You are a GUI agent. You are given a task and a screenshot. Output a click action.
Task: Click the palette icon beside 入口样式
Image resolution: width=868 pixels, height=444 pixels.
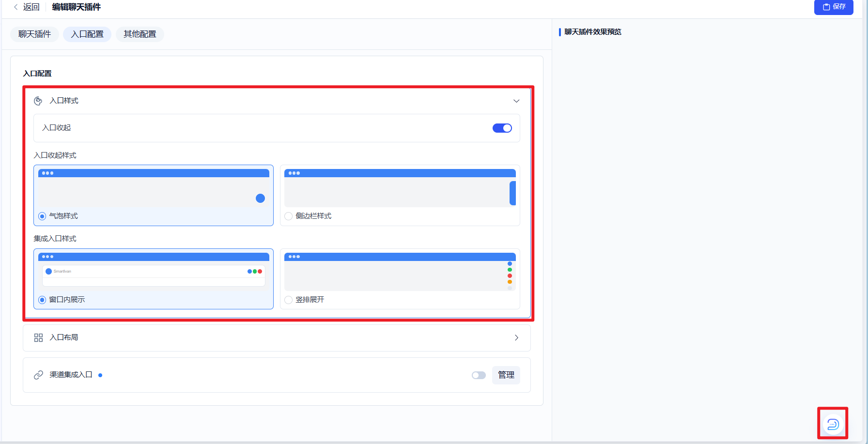(x=38, y=101)
